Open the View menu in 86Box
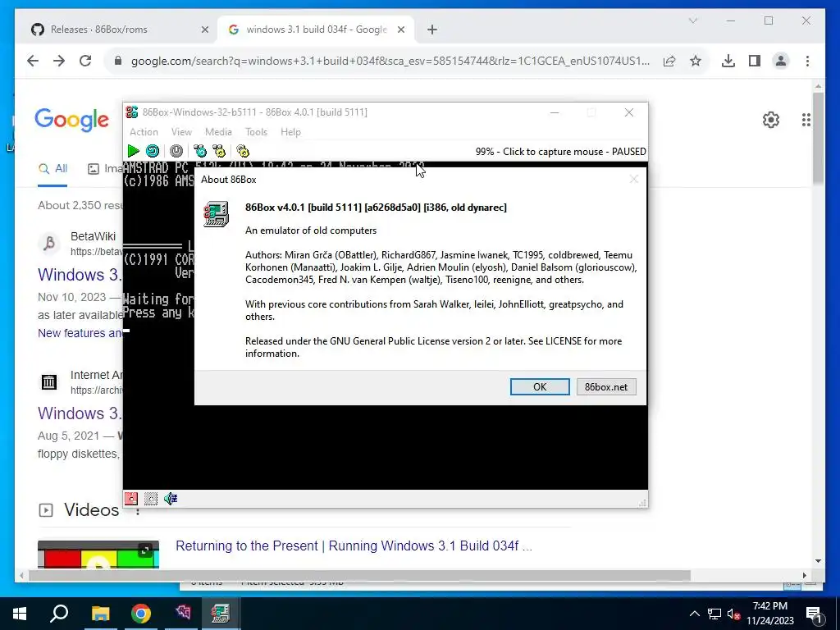This screenshot has height=630, width=840. [181, 132]
